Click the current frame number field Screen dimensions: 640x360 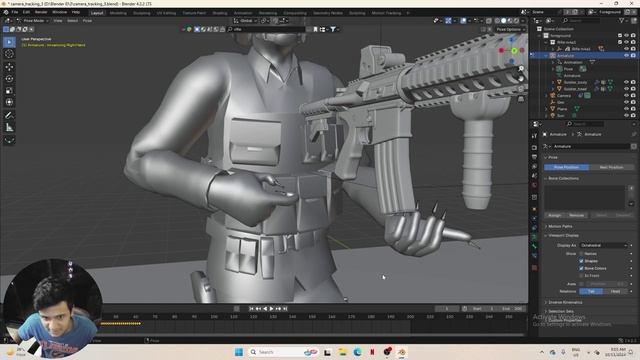[x=447, y=309]
